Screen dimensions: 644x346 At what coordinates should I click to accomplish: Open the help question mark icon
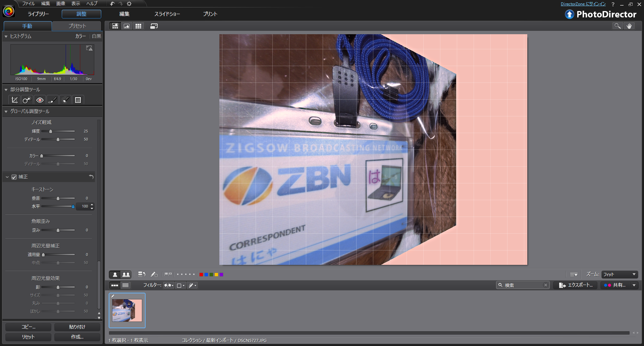pyautogui.click(x=613, y=4)
